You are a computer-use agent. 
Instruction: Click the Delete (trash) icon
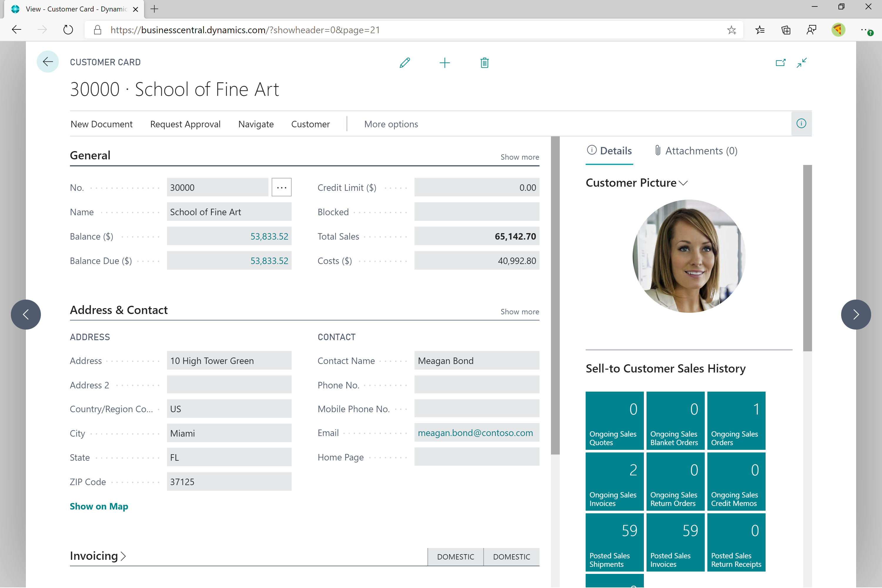[485, 62]
